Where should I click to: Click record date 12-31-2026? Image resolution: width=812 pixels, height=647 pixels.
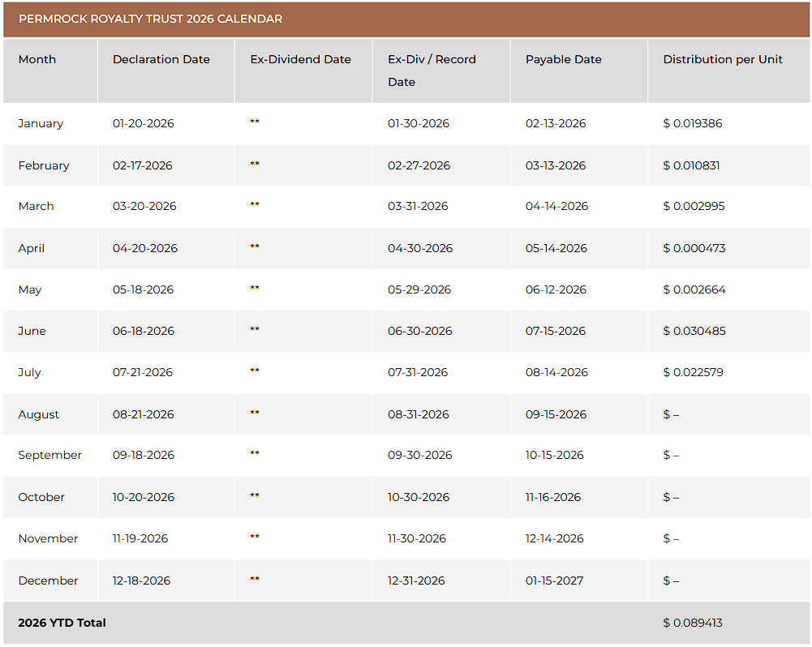[x=416, y=581]
